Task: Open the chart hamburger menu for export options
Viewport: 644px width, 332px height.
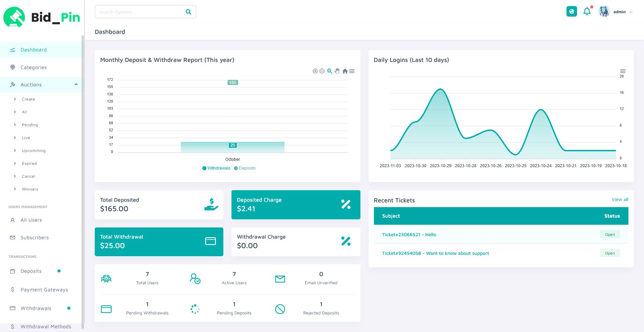Action: tap(352, 71)
